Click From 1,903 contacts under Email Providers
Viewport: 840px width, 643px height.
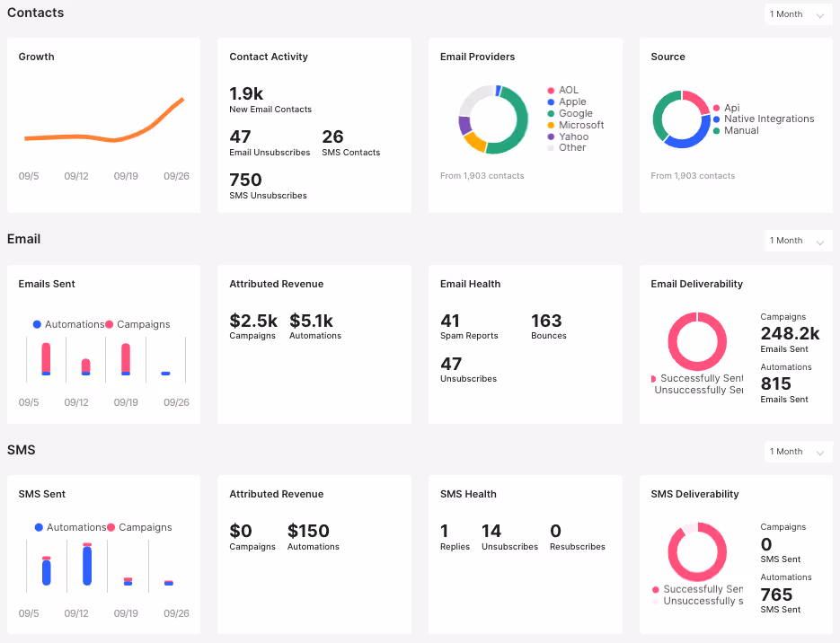tap(482, 176)
